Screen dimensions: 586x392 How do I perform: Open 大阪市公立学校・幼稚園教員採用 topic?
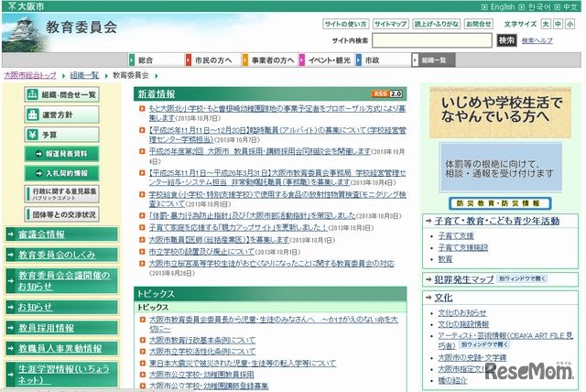(201, 375)
